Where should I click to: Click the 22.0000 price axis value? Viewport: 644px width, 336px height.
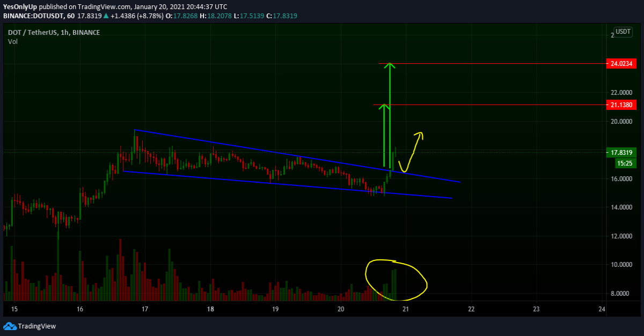tap(621, 93)
